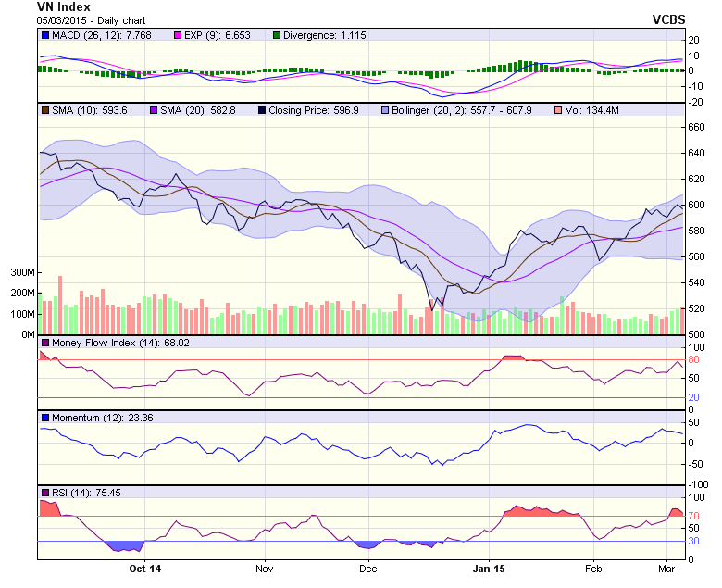The height and width of the screenshot is (588, 722).
Task: Click the blue Momentum (12) legend marker
Action: pos(44,418)
